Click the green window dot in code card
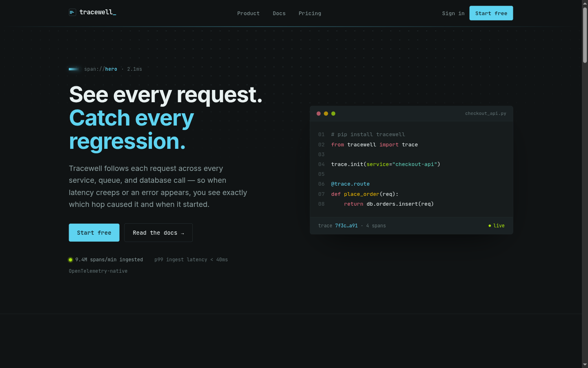Viewport: 588px width, 368px height. [333, 114]
